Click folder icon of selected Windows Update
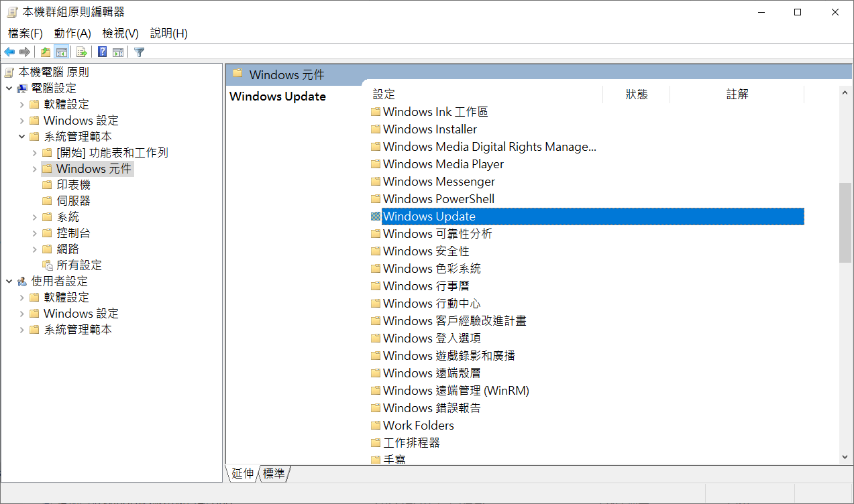 (376, 216)
